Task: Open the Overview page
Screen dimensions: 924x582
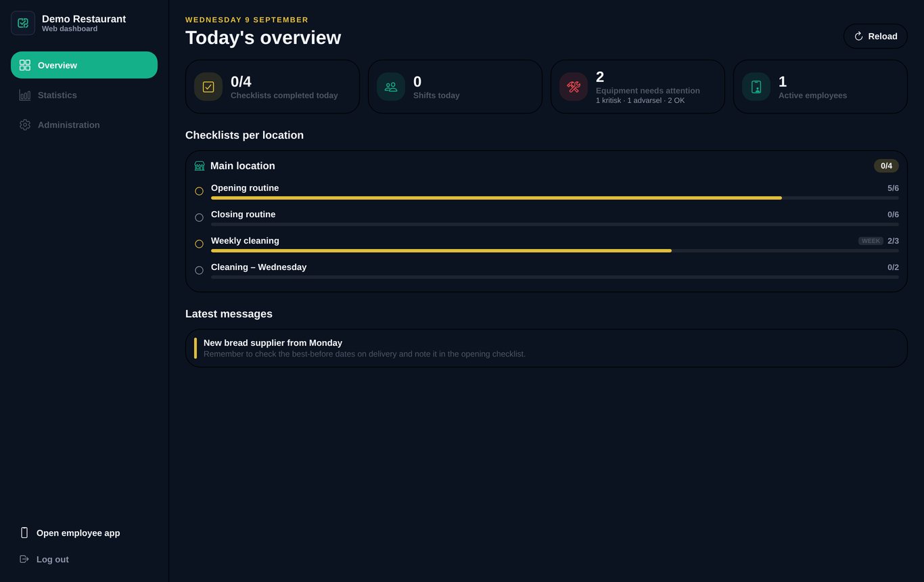Action: pos(84,65)
